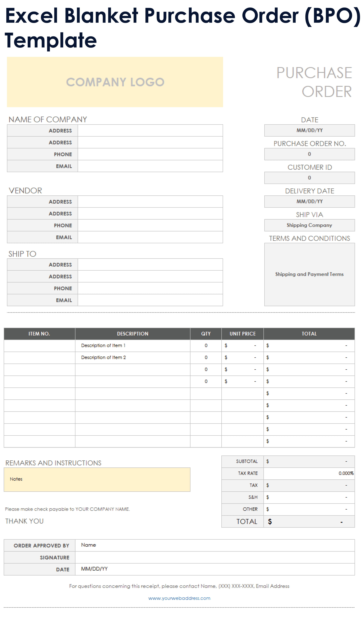Image resolution: width=364 pixels, height=619 pixels.
Task: Select the Date field showing MM/DD/YY under DATE heading
Action: [310, 130]
